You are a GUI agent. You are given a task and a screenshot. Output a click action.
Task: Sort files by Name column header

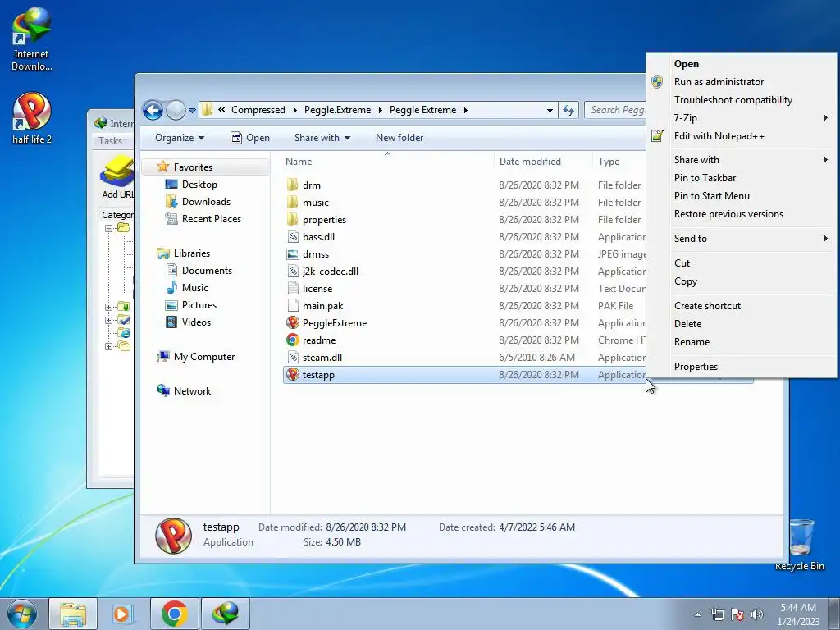(x=299, y=162)
